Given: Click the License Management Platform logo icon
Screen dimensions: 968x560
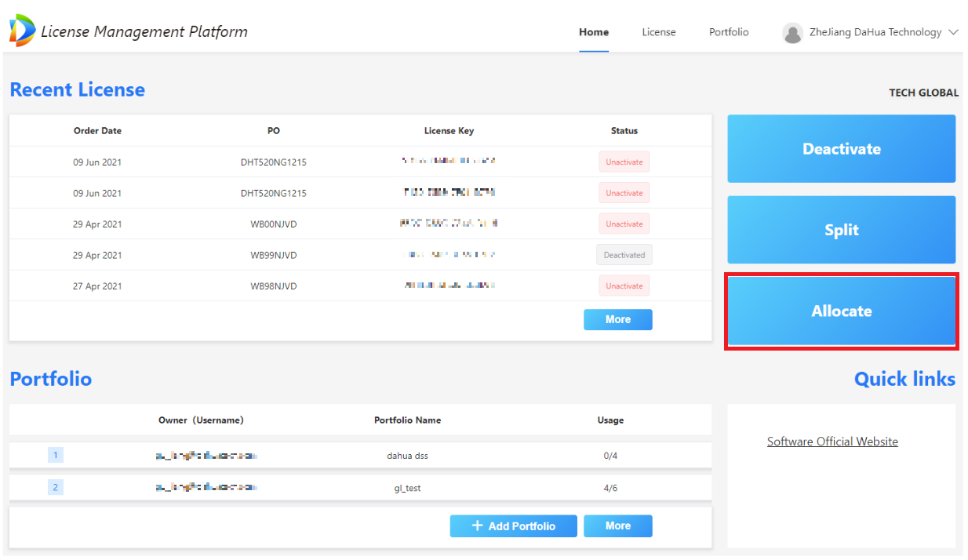Looking at the screenshot, I should pos(22,31).
